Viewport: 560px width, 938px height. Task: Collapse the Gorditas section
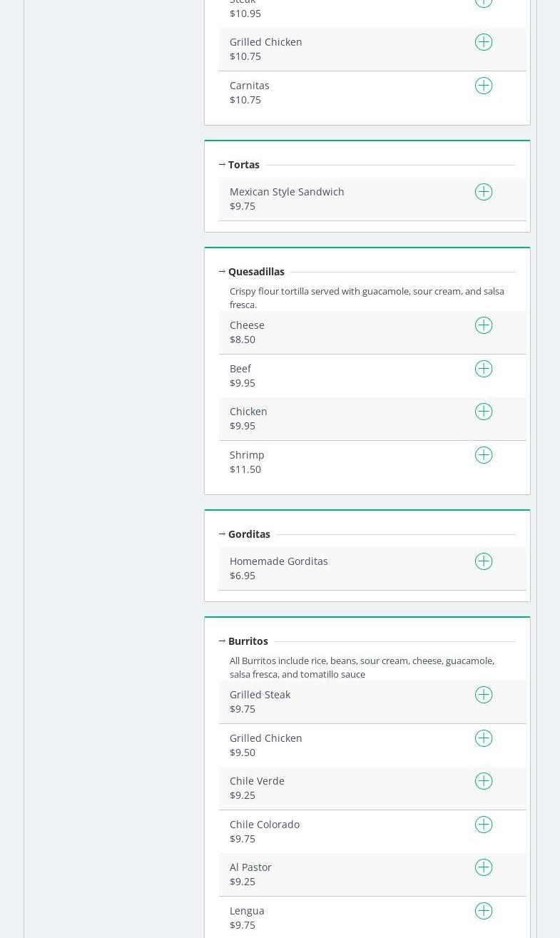222,534
